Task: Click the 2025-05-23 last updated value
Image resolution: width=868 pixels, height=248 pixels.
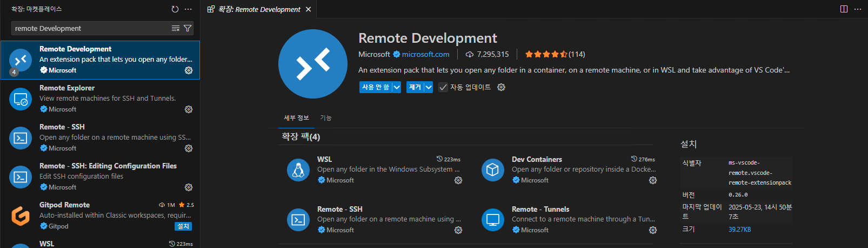Action: pos(760,212)
